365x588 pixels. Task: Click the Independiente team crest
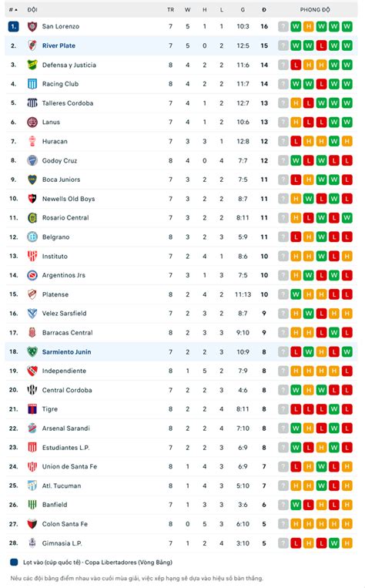pos(32,371)
